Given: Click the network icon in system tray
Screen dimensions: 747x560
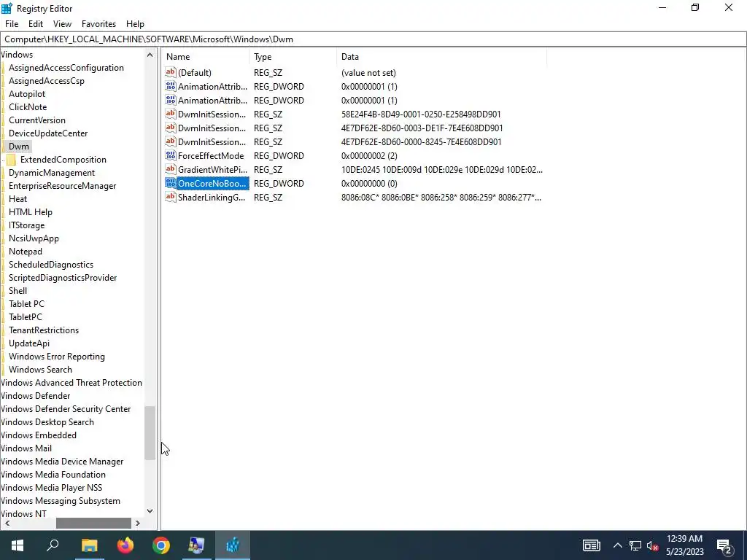Looking at the screenshot, I should pyautogui.click(x=635, y=545).
